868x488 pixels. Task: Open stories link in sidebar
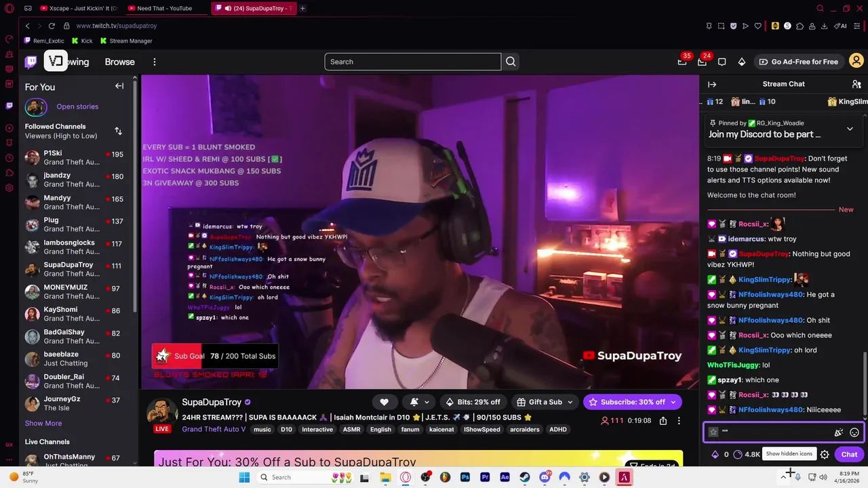click(x=77, y=106)
